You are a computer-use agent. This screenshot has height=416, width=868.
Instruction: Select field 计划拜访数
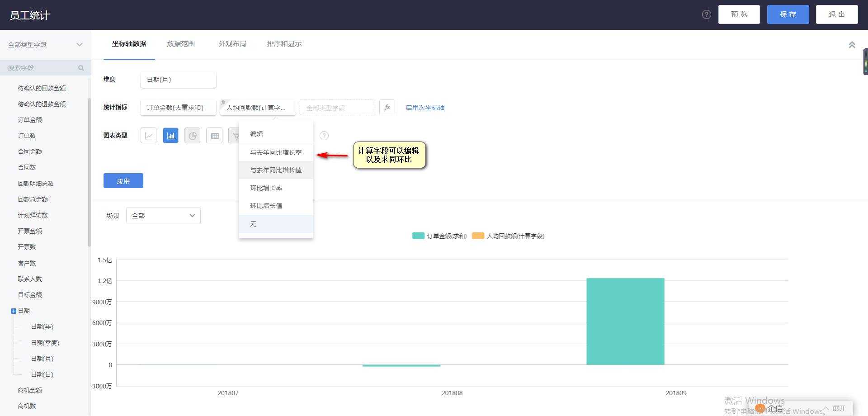pyautogui.click(x=33, y=215)
